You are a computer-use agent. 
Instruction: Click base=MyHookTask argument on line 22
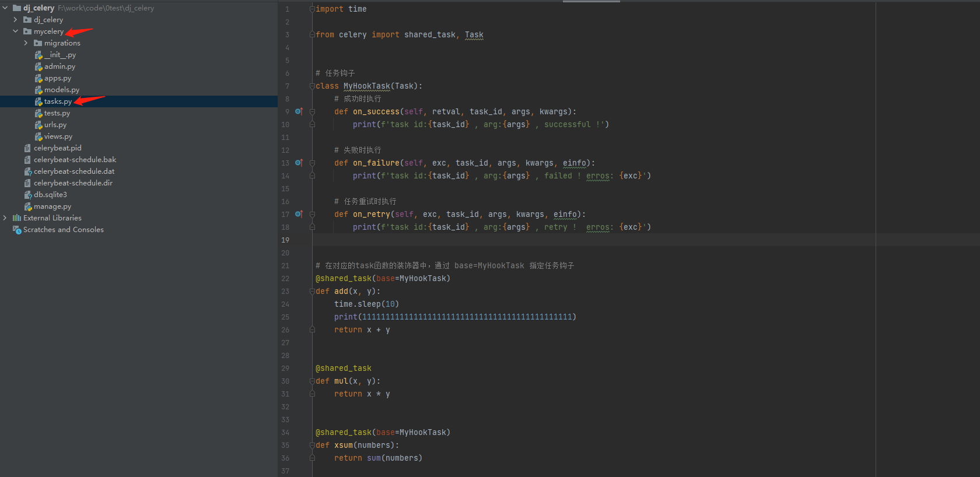click(411, 278)
